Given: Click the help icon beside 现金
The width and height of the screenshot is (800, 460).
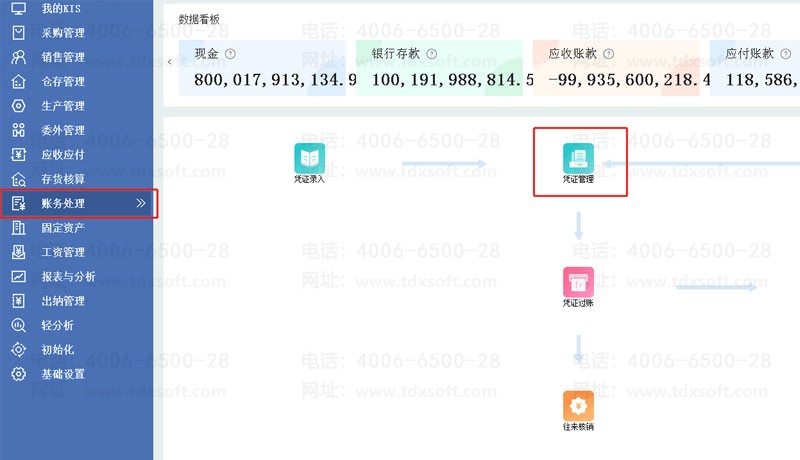Looking at the screenshot, I should tap(231, 54).
